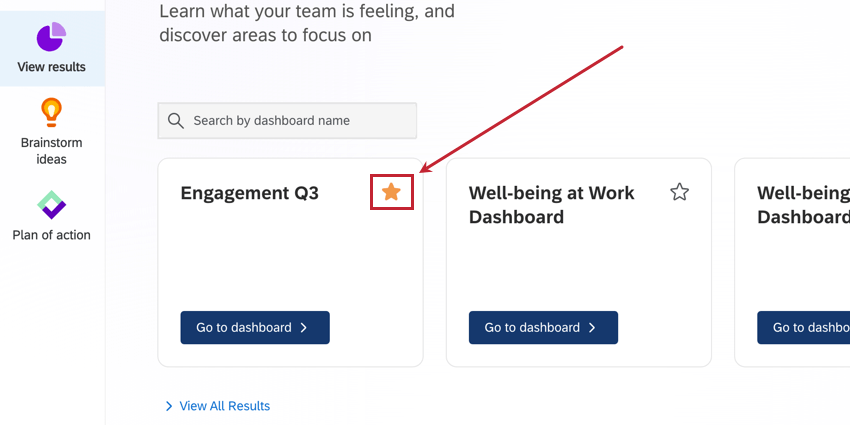The height and width of the screenshot is (425, 850).
Task: Click the Well-being at Work Dashboard title
Action: tap(551, 204)
